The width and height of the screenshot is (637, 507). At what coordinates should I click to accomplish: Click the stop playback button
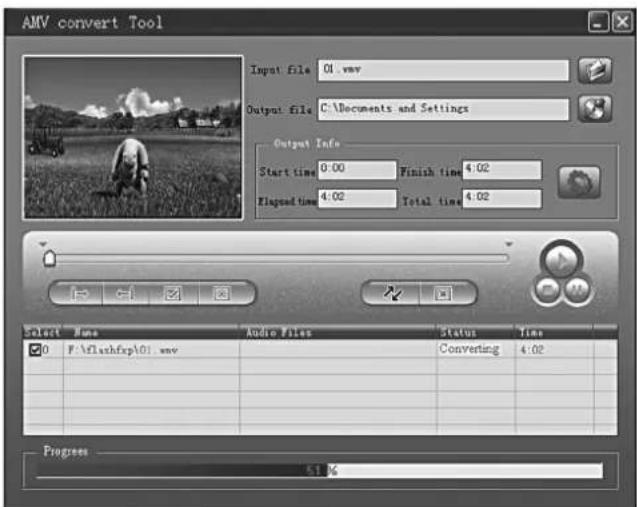[x=547, y=290]
